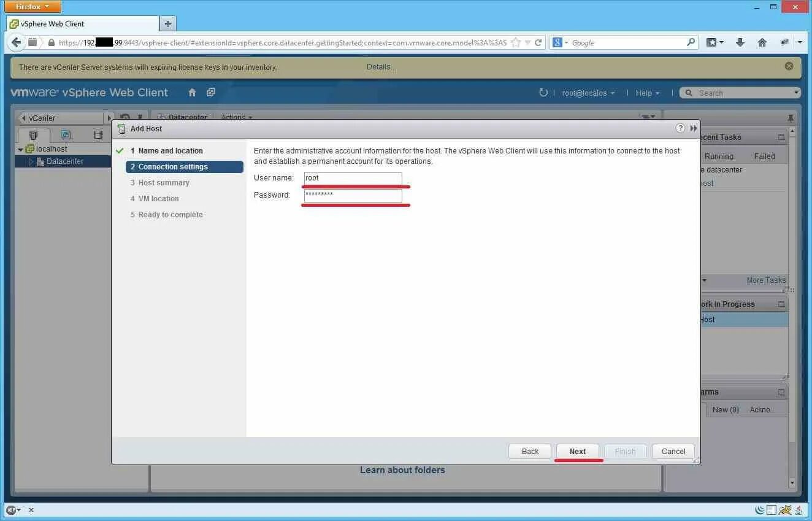Screen dimensions: 812x521
Task: Click the Firefox bookmarks star-list icon
Action: tap(711, 42)
